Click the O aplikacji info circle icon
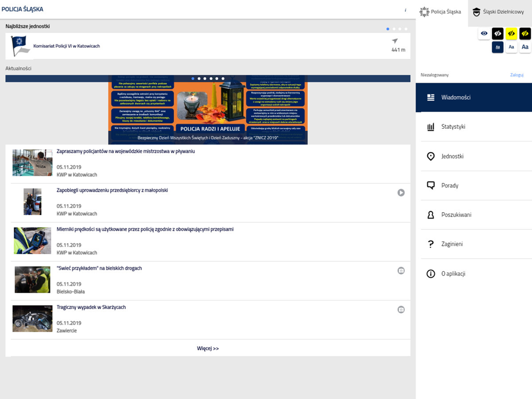Image resolution: width=532 pixels, height=399 pixels. pyautogui.click(x=430, y=273)
